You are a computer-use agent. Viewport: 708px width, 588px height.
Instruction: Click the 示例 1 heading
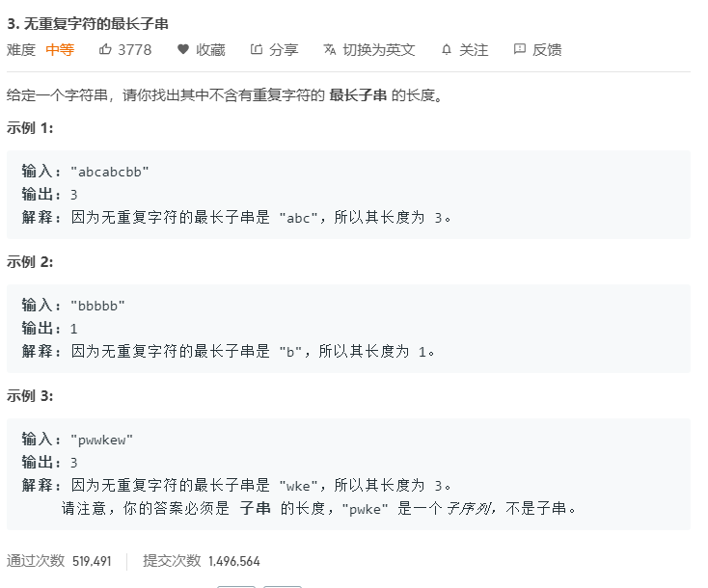click(30, 128)
